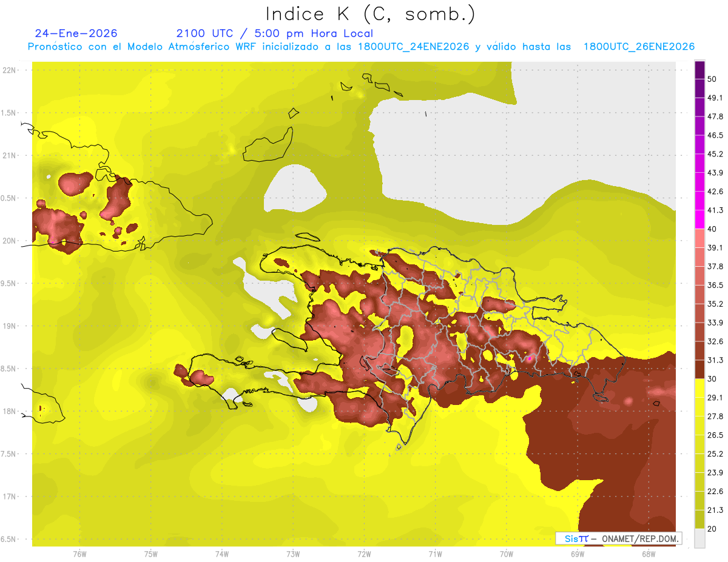The height and width of the screenshot is (562, 728).
Task: Click the "72W" longitude axis label
Action: coord(364,554)
